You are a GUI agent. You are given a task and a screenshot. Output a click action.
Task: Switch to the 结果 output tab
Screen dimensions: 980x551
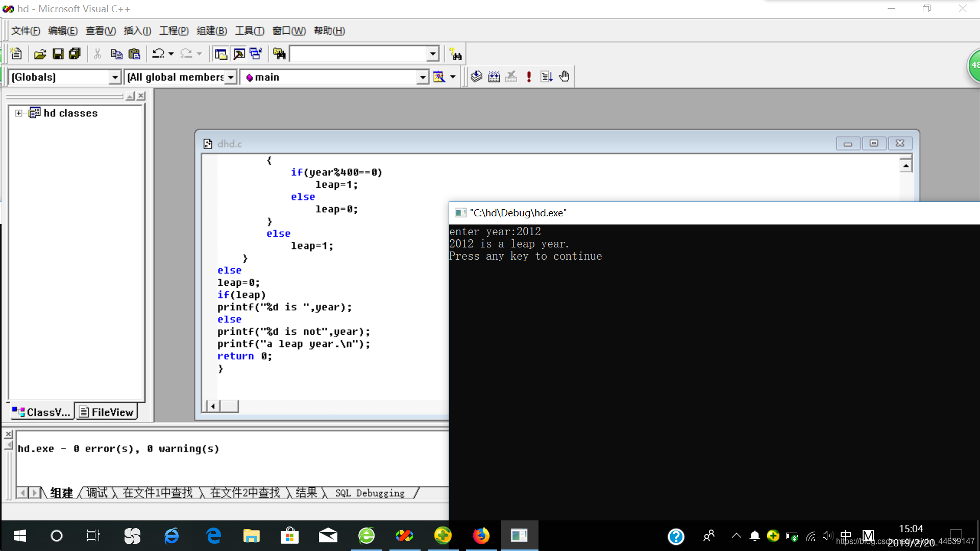306,493
